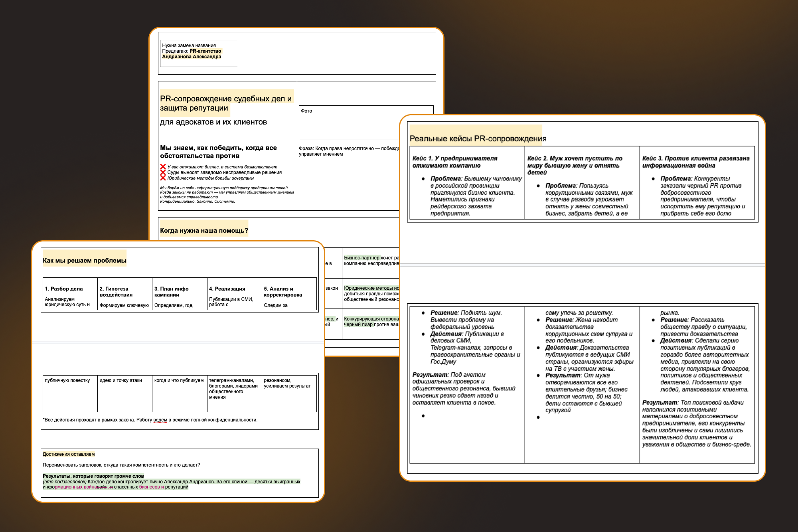Screen dimensions: 798x532
Task: Click 'Решение: Жена находит доказательства' bullet
Action: [x=589, y=330]
